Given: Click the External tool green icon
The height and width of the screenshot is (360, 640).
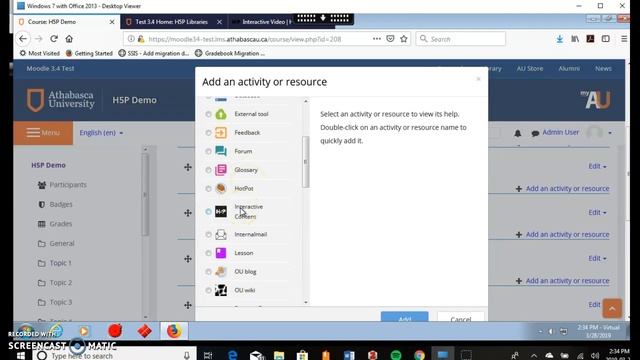Looking at the screenshot, I should 221,114.
